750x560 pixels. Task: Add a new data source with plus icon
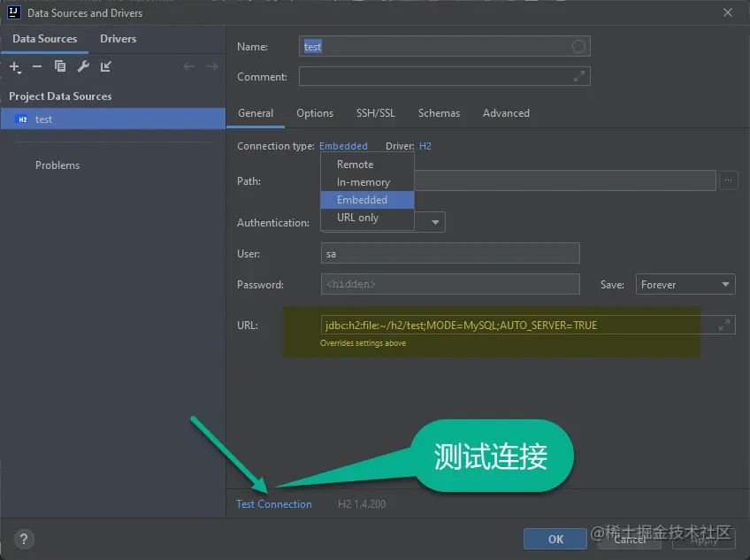(15, 67)
